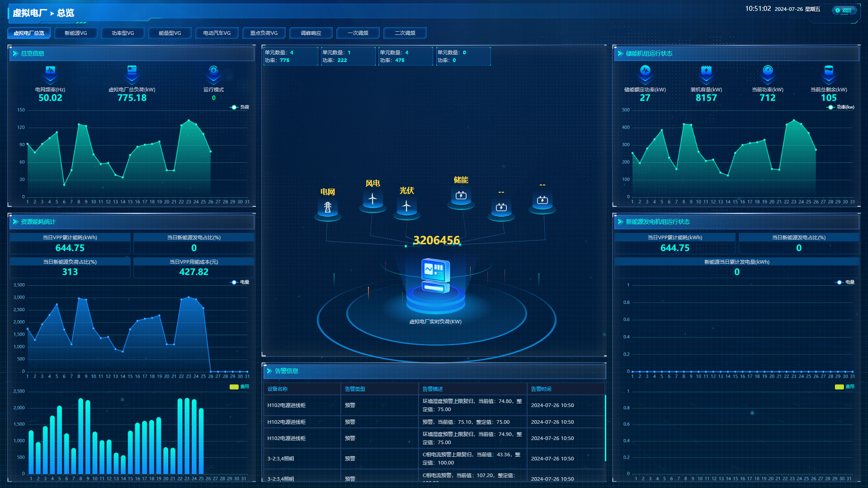Click the central virtual power plant icon

click(435, 276)
